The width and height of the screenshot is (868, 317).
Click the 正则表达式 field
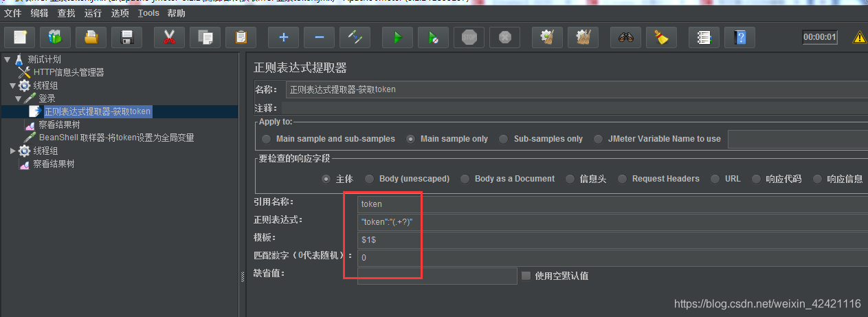pyautogui.click(x=612, y=221)
